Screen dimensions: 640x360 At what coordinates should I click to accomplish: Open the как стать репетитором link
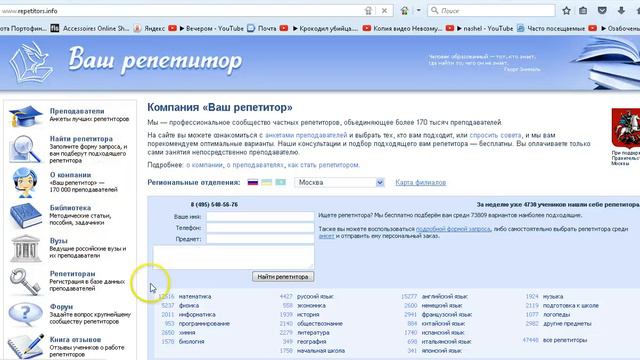click(323, 165)
